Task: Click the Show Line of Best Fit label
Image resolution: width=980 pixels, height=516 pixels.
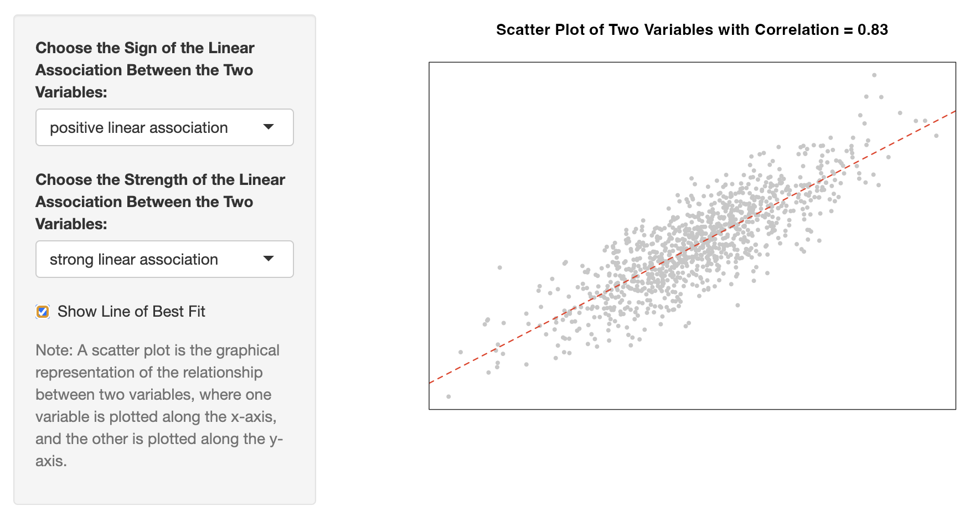Action: pyautogui.click(x=131, y=312)
